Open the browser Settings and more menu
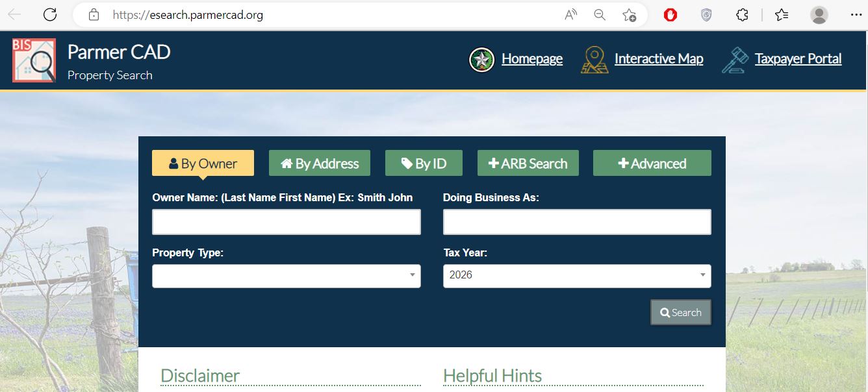Screen dimensions: 868x392 click(856, 15)
